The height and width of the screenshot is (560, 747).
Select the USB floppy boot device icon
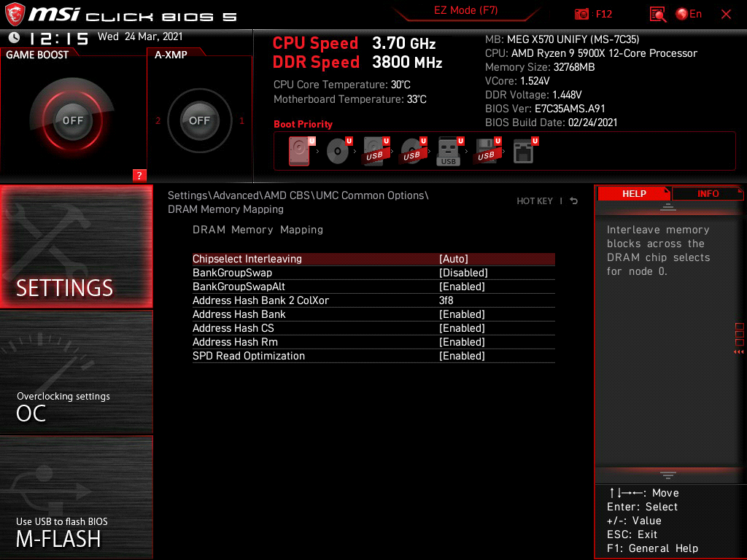[487, 151]
